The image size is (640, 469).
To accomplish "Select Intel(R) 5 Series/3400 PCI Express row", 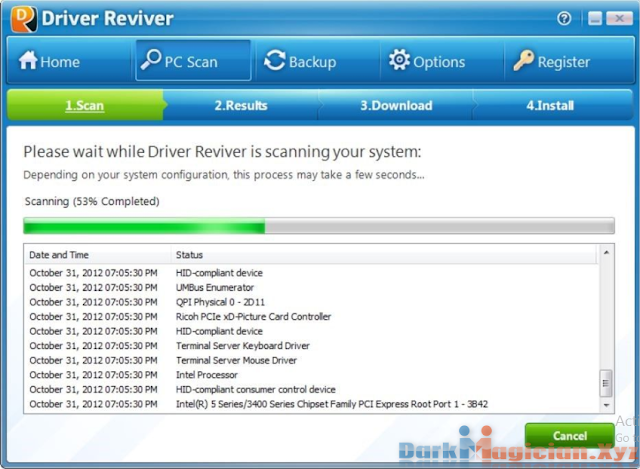I will point(311,404).
